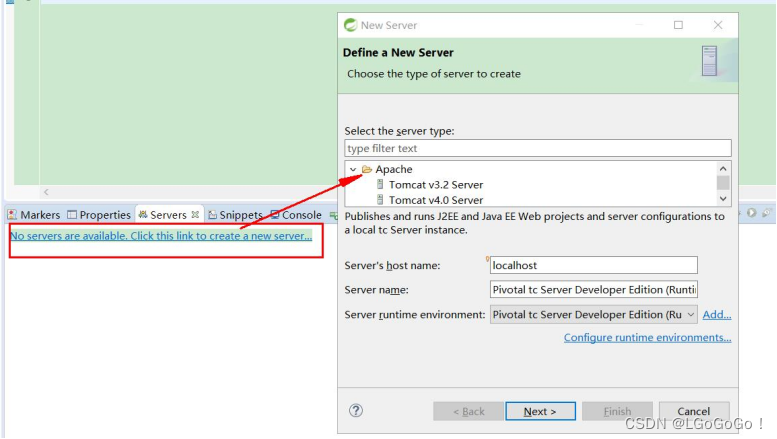
Task: Collapse the Apache tree node
Action: 353,169
